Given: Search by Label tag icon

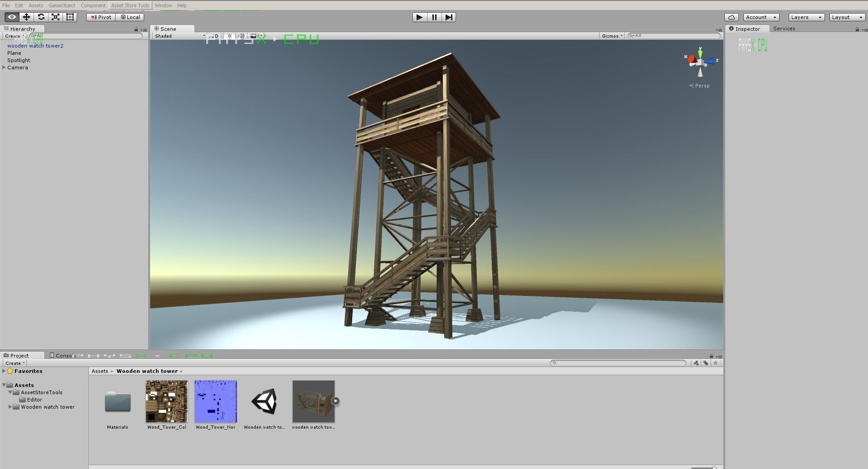Looking at the screenshot, I should pyautogui.click(x=706, y=363).
